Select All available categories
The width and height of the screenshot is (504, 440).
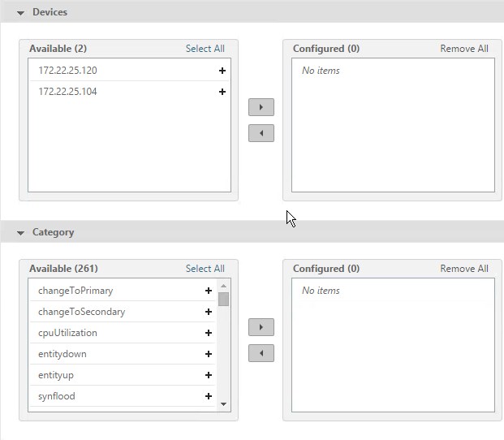click(x=205, y=269)
